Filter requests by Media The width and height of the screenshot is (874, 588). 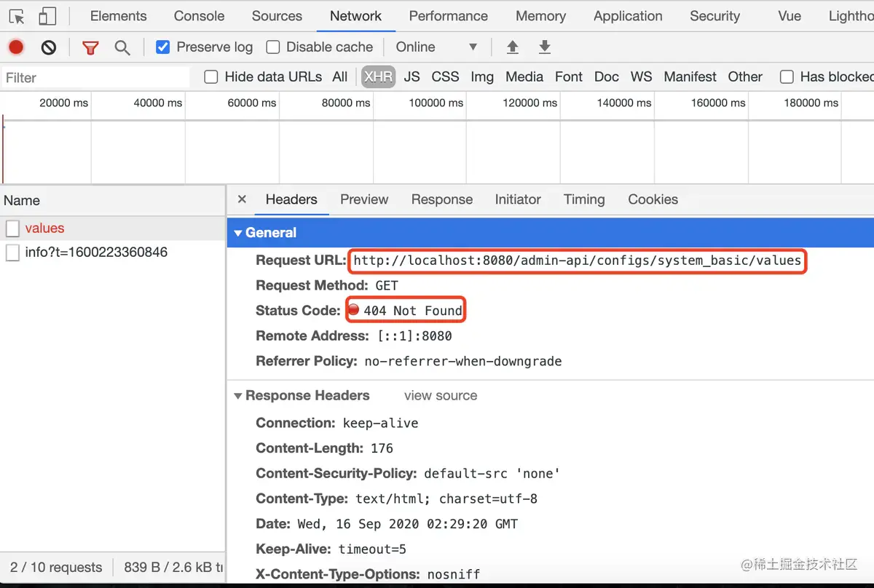[524, 77]
